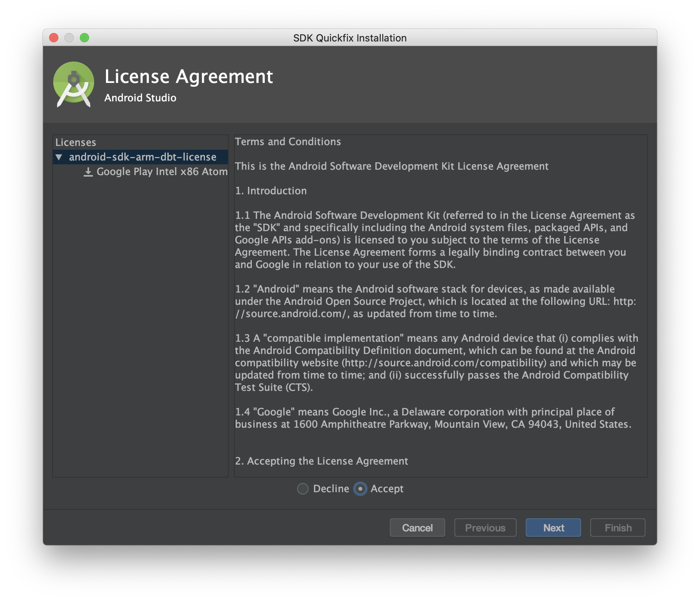This screenshot has width=700, height=602.
Task: Close the SDK Quickfix Installation window
Action: click(x=54, y=38)
